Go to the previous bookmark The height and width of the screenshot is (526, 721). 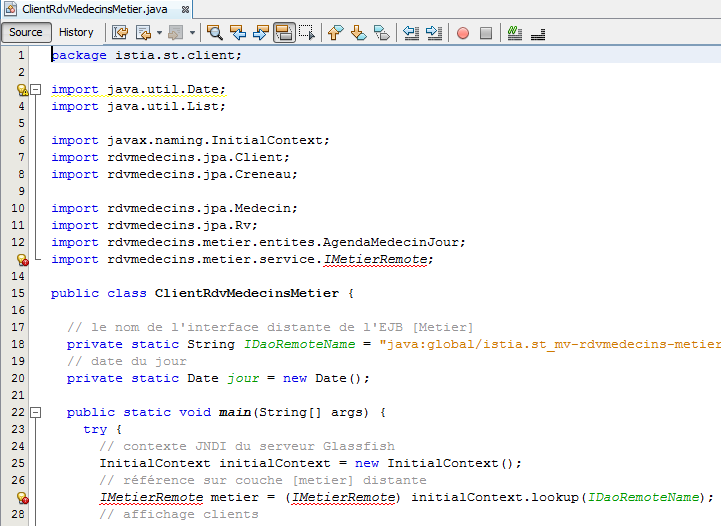[x=335, y=32]
